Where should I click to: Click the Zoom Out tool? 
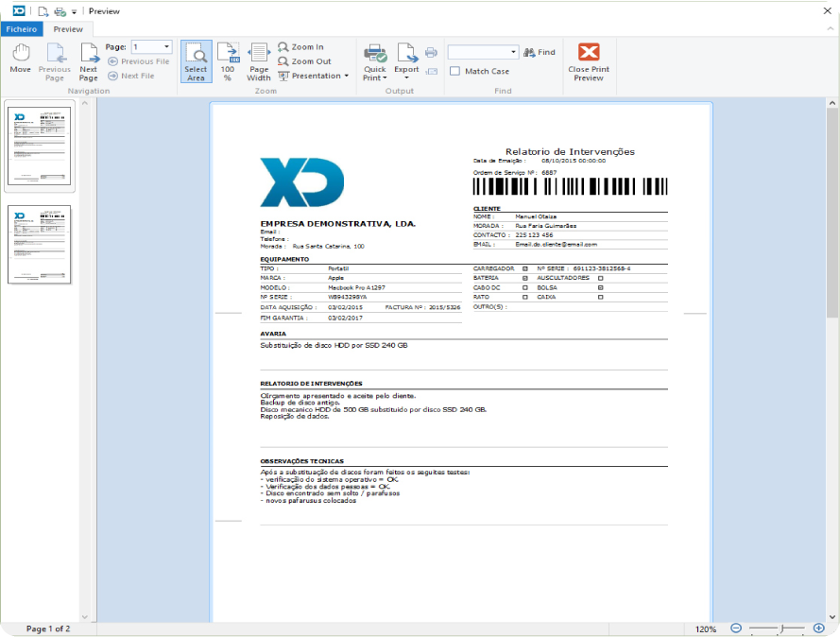[x=303, y=61]
